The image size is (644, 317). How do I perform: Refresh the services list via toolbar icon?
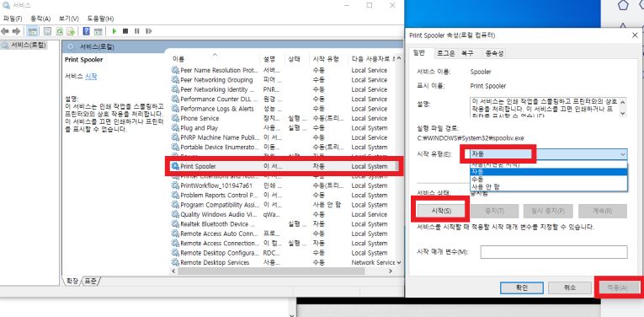coord(59,31)
